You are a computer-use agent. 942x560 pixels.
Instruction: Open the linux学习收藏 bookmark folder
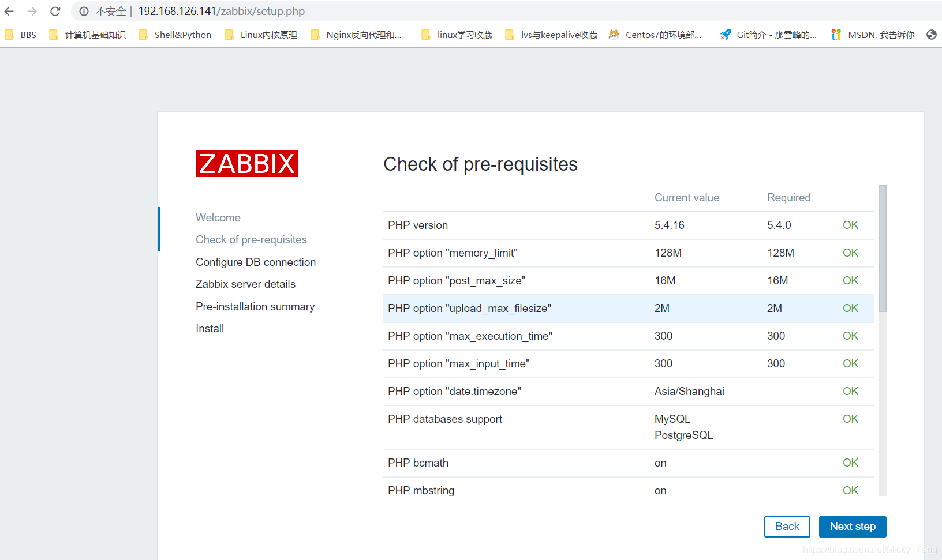pyautogui.click(x=457, y=35)
